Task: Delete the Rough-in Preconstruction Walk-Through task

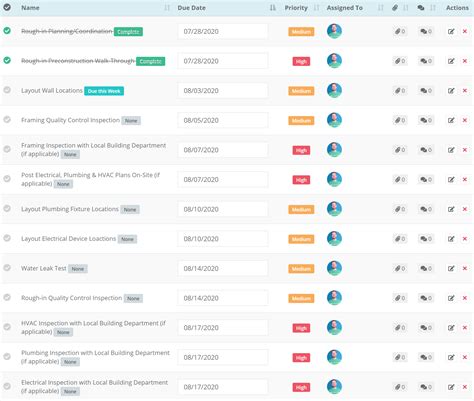Action: pos(465,61)
